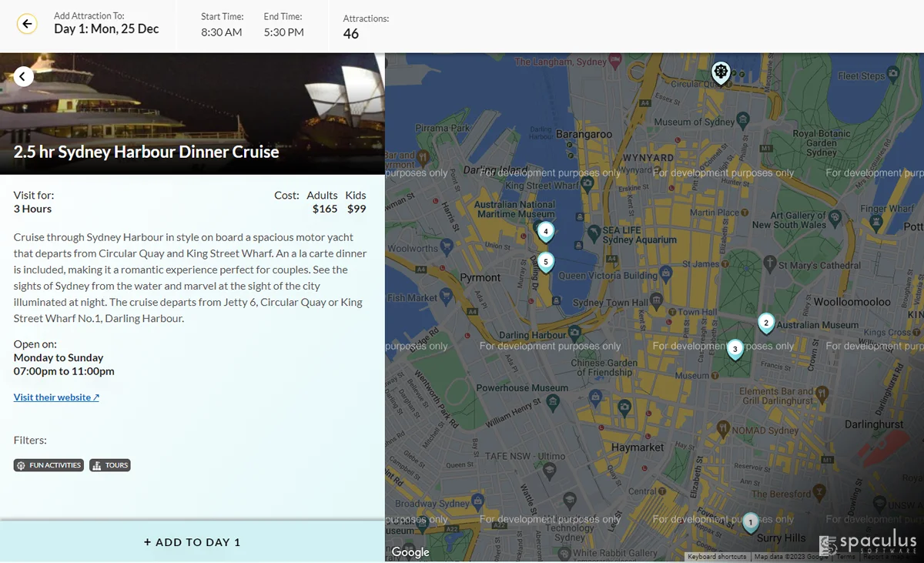Select map marker number 2
Screen dimensions: 924x563
click(765, 323)
